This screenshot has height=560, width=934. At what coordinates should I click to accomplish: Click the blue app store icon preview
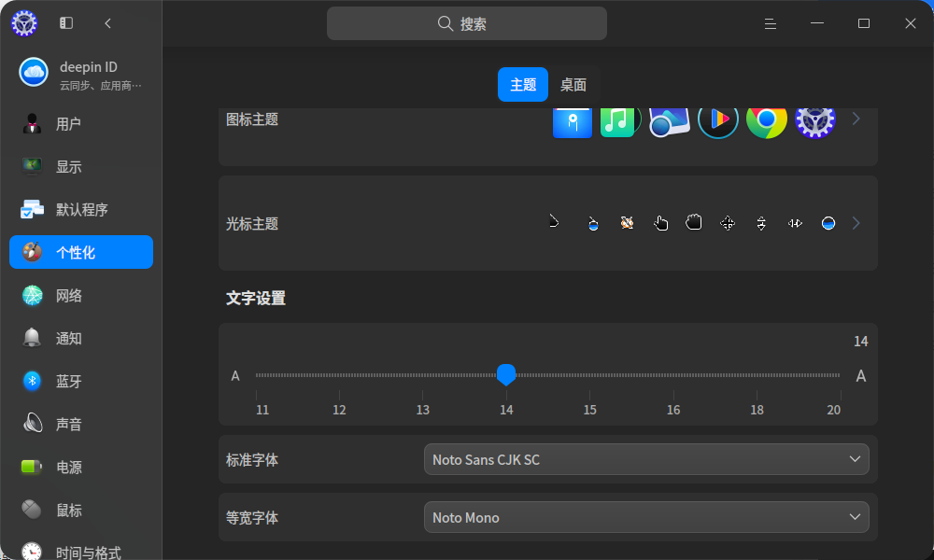[x=572, y=122]
